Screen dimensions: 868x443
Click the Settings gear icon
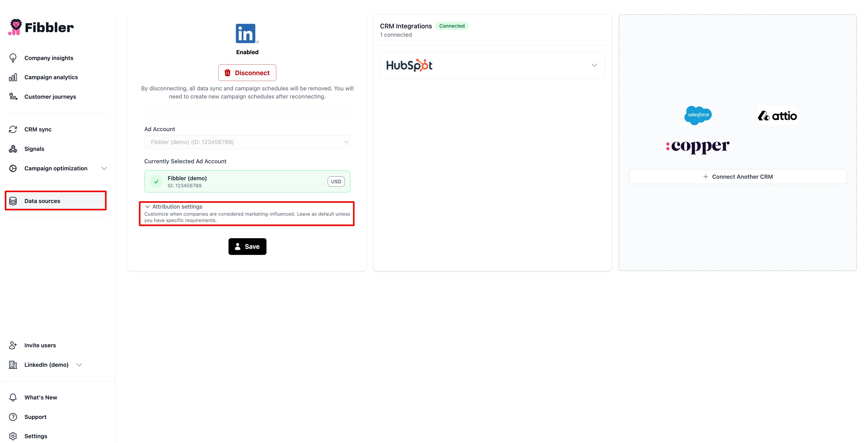tap(13, 436)
